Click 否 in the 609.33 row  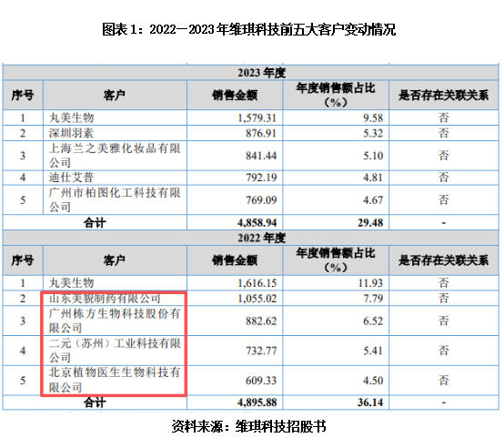click(444, 381)
